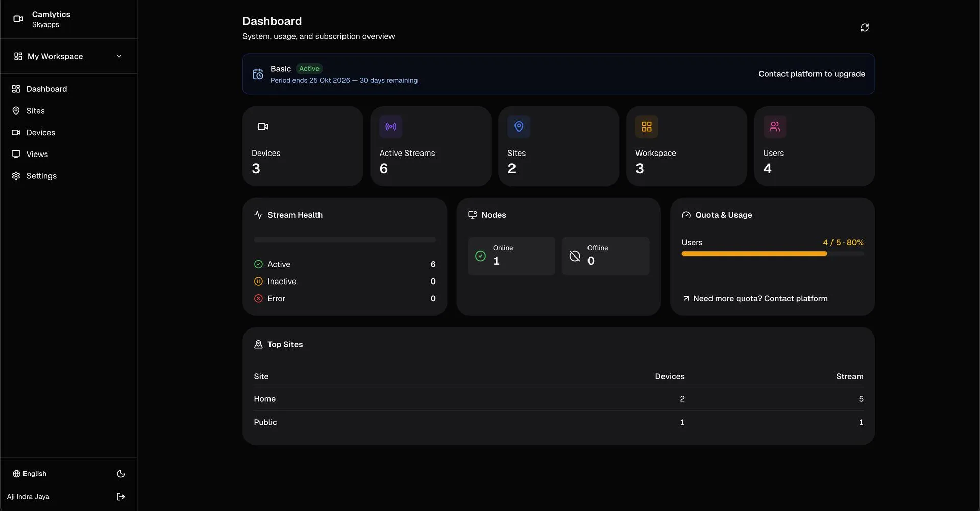Open the English language selector
This screenshot has width=980, height=511.
[30, 474]
